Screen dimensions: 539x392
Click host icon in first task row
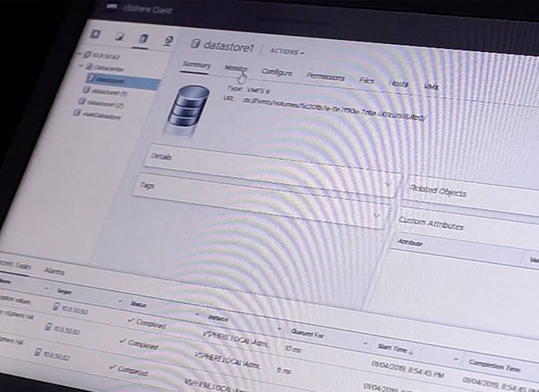point(56,306)
